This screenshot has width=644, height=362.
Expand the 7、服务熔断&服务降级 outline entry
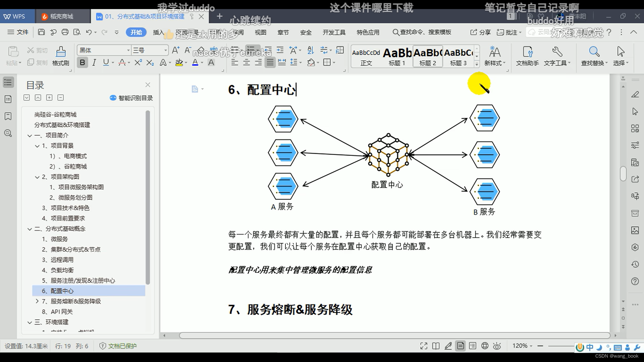(38, 301)
